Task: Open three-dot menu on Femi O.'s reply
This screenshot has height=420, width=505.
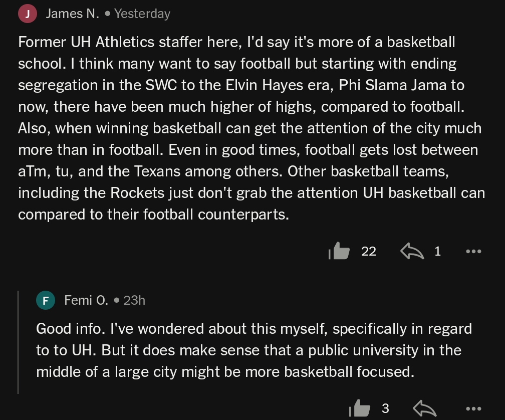Action: tap(473, 409)
